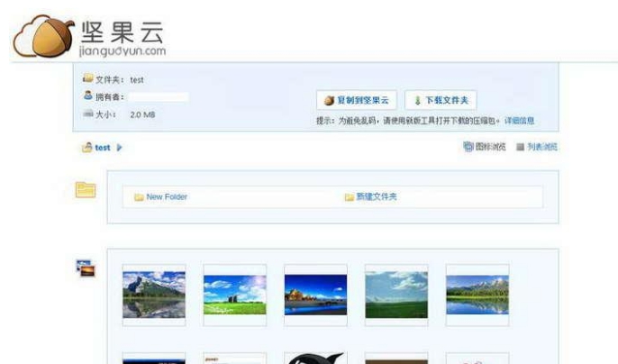Click the green download arrow icon
This screenshot has height=364, width=618.
click(x=417, y=101)
